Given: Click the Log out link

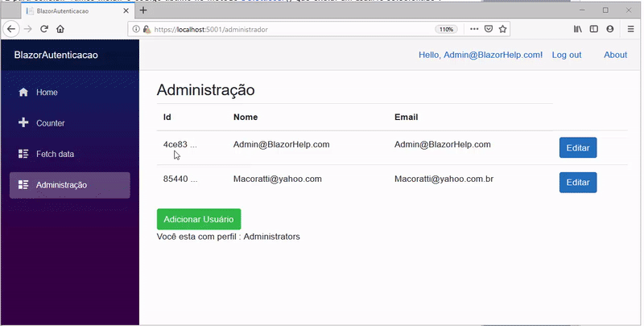Looking at the screenshot, I should tap(567, 55).
